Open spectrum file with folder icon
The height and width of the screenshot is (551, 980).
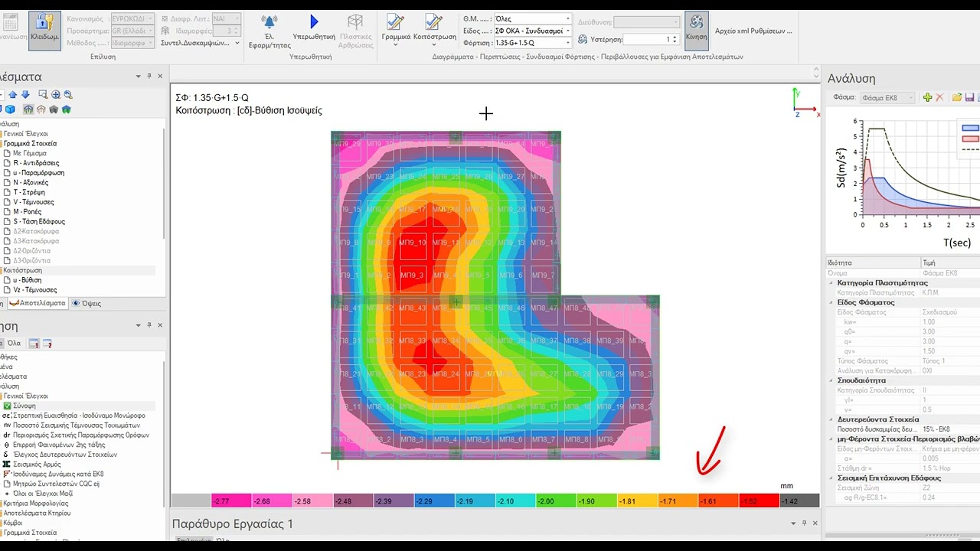click(x=957, y=97)
